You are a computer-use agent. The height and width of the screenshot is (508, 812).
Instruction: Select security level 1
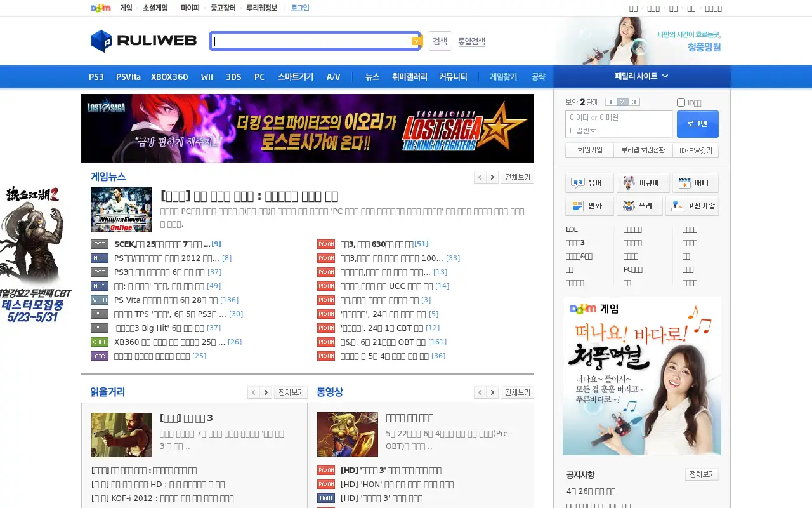(x=610, y=102)
